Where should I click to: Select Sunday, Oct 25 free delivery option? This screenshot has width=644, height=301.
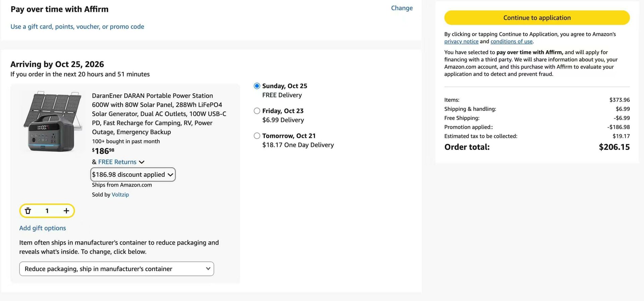pyautogui.click(x=257, y=86)
